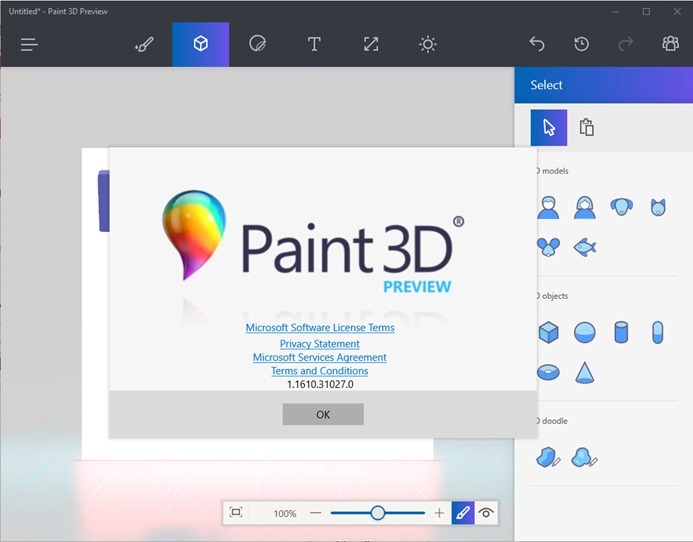Screen dimensions: 693x542
Task: Open the 3D objects tab
Action: click(200, 44)
